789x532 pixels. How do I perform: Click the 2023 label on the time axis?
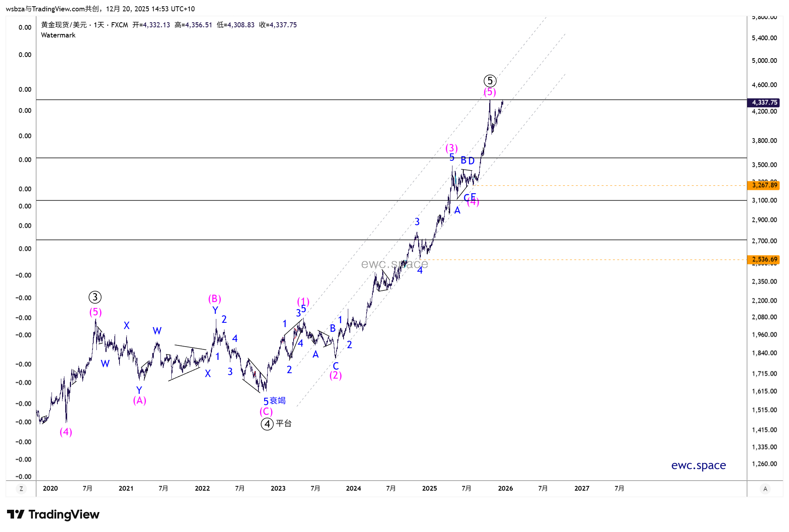pos(278,489)
